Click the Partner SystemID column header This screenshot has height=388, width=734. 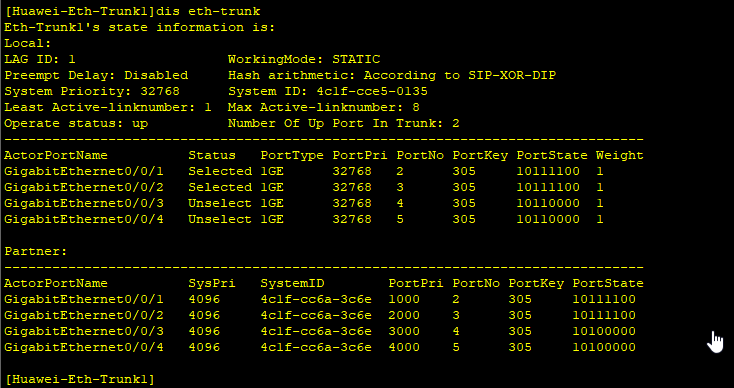(292, 283)
